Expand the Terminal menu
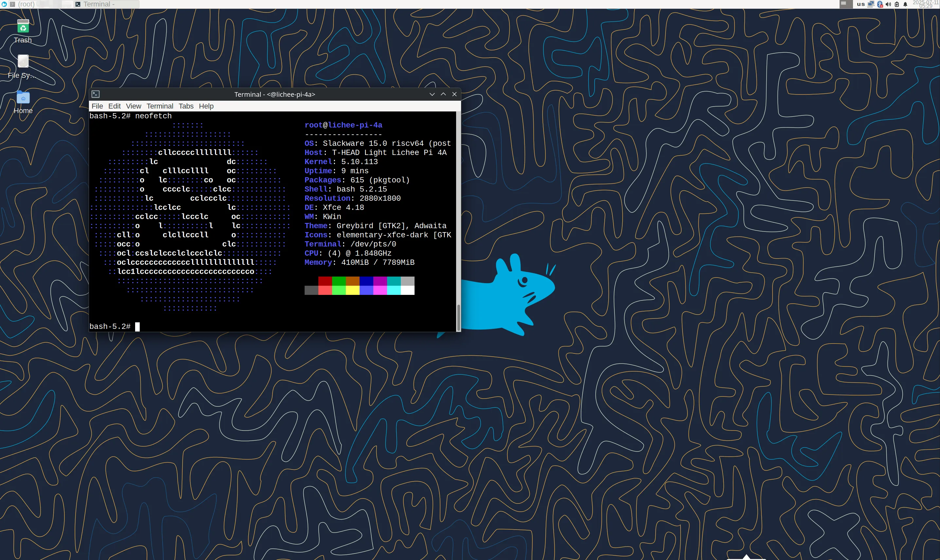 pyautogui.click(x=160, y=106)
